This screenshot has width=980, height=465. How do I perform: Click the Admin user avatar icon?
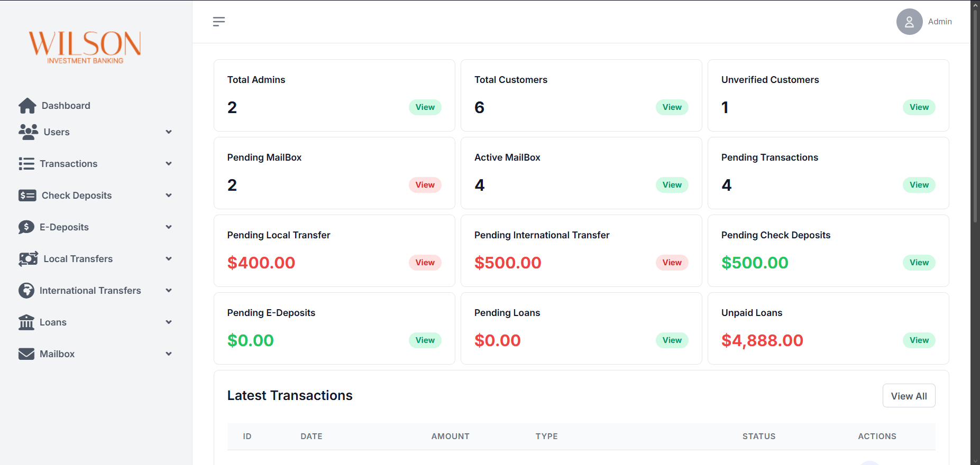click(909, 22)
